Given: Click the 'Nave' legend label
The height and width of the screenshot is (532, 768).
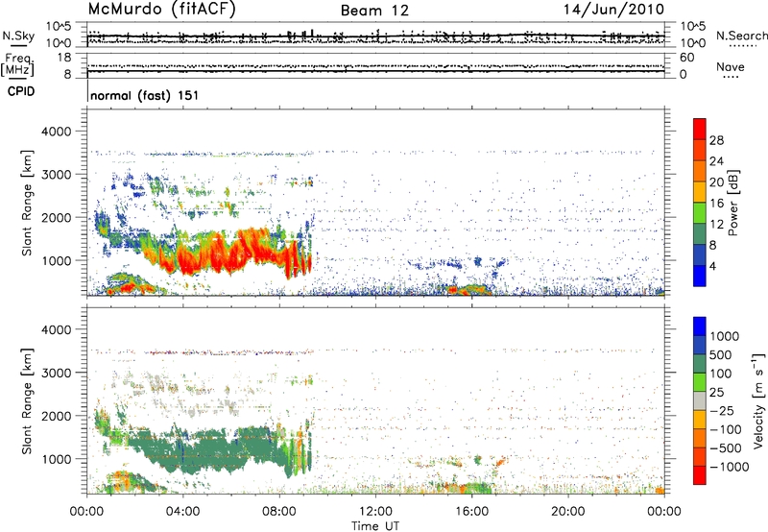Looking at the screenshot, I should (731, 67).
